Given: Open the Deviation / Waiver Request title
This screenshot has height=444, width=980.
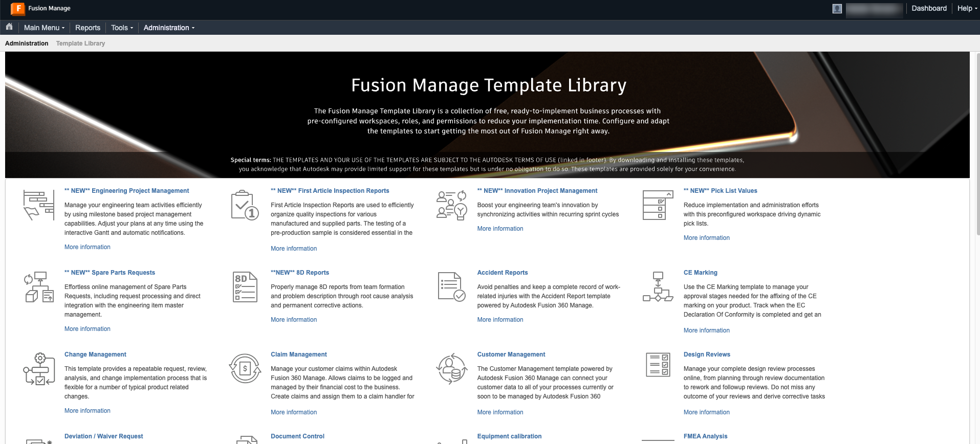Looking at the screenshot, I should point(103,436).
